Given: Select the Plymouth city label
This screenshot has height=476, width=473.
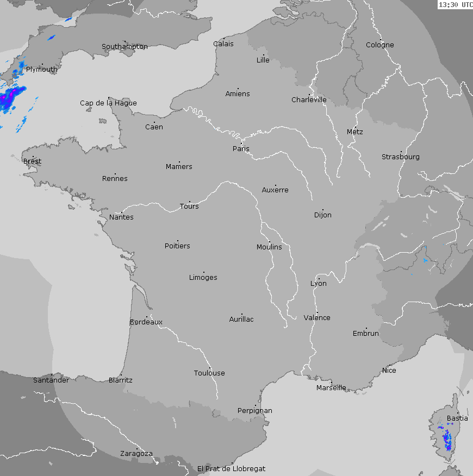Looking at the screenshot, I should click(x=41, y=69).
